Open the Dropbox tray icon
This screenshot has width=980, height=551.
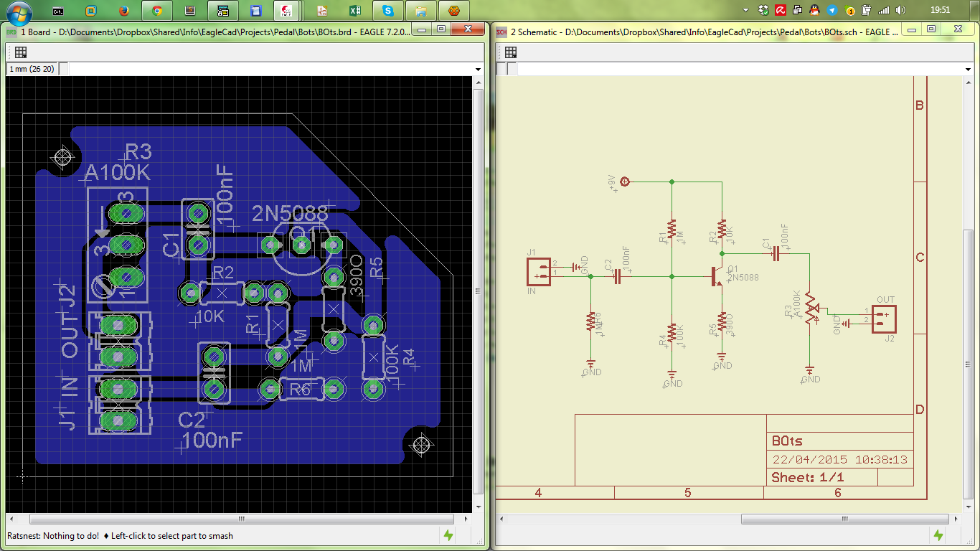[x=763, y=11]
